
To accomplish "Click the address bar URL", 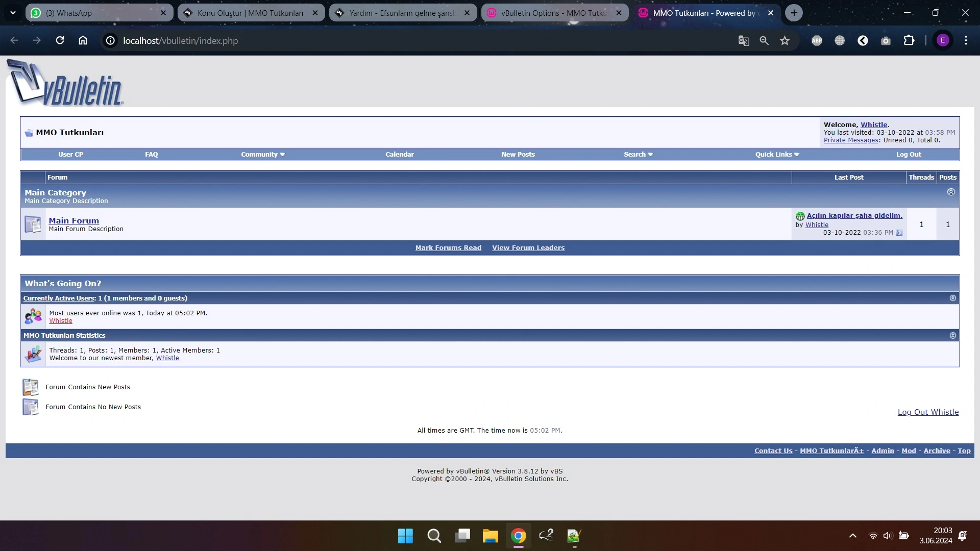I will point(180,40).
